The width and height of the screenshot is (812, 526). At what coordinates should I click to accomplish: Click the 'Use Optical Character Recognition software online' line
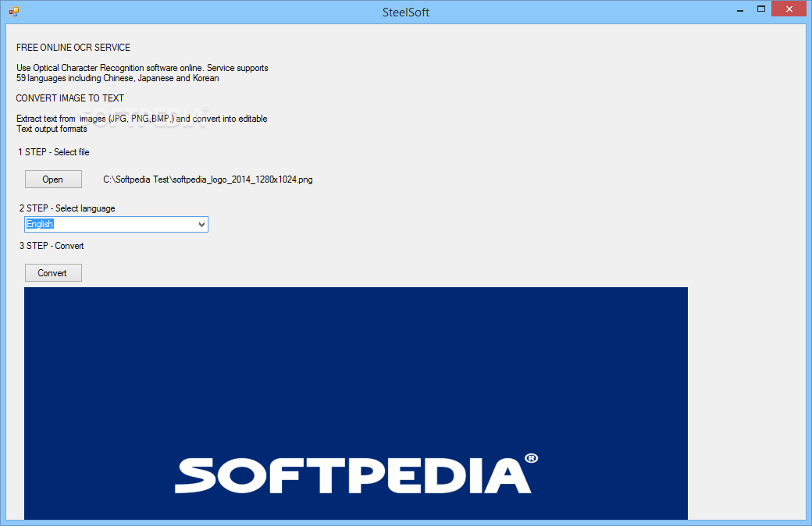tap(142, 68)
